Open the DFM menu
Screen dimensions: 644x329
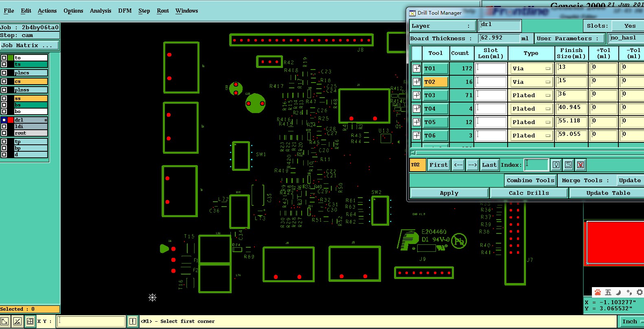(125, 11)
